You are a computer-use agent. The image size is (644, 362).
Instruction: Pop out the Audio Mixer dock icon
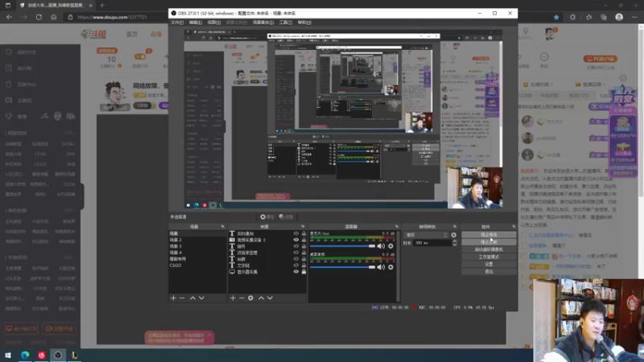[x=397, y=227]
